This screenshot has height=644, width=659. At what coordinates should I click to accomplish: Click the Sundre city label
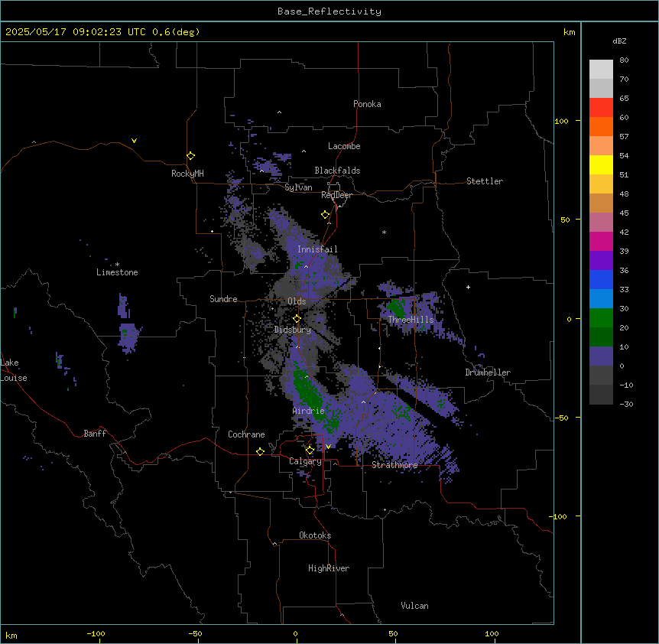[x=223, y=299]
